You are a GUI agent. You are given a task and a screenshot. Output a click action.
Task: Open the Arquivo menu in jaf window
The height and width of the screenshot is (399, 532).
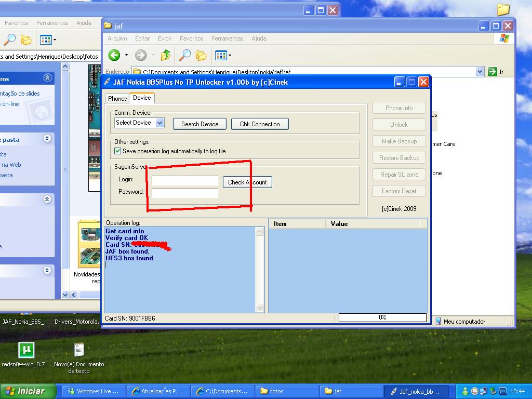pyautogui.click(x=117, y=38)
